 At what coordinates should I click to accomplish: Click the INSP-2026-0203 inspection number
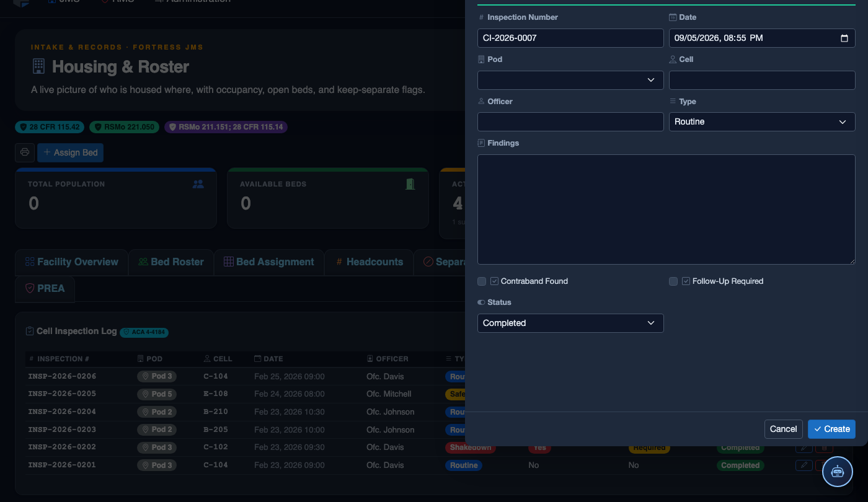tap(62, 429)
